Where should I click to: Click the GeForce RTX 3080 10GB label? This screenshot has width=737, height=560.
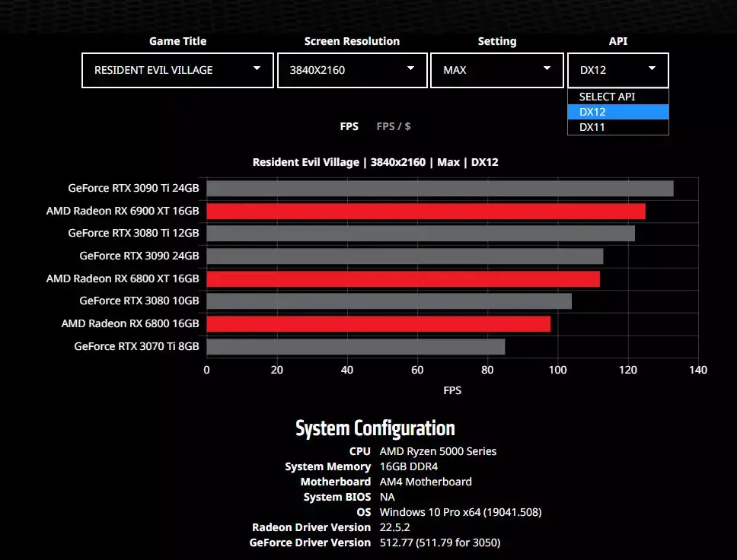(x=139, y=301)
